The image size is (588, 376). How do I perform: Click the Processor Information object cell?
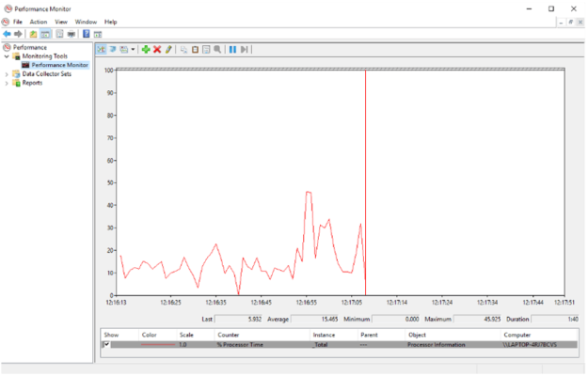(437, 345)
